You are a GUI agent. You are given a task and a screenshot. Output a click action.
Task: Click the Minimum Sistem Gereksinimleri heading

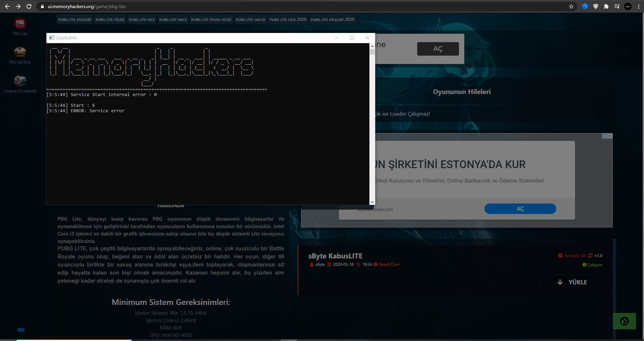(171, 302)
